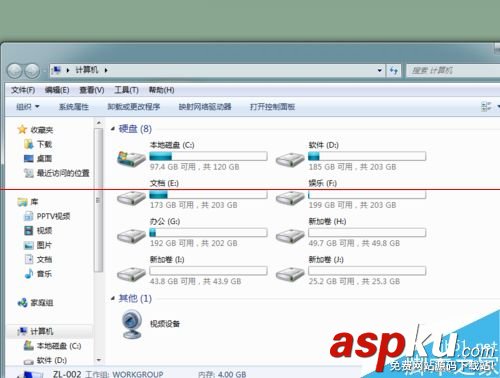Select the 新加卷 (J:) drive icon
500x378 pixels.
(x=290, y=274)
